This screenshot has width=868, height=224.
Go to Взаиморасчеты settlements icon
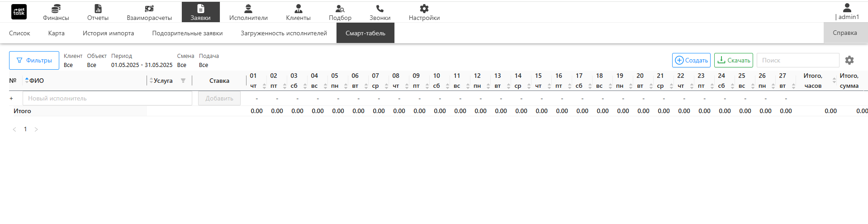click(149, 9)
